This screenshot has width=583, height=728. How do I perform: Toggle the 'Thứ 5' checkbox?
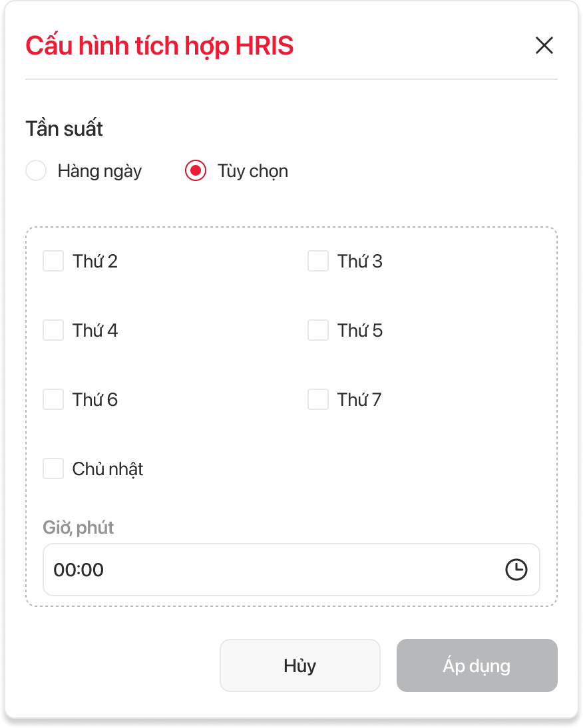click(x=318, y=330)
